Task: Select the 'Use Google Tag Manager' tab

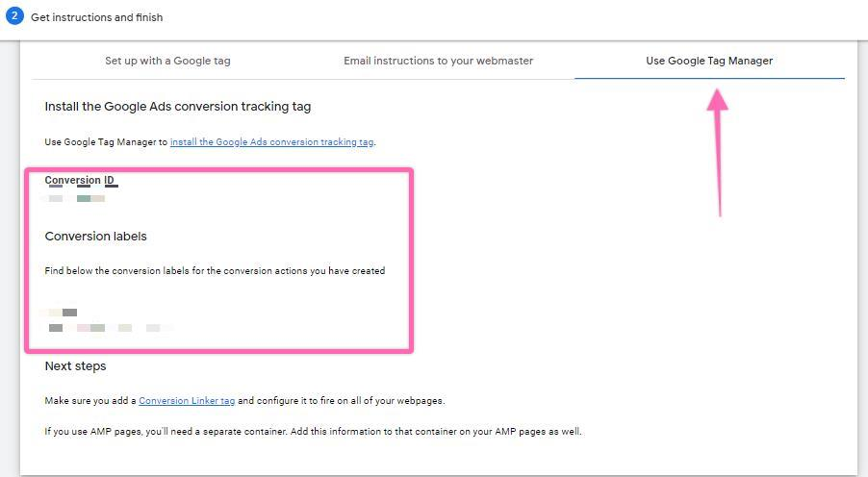Action: tap(709, 61)
